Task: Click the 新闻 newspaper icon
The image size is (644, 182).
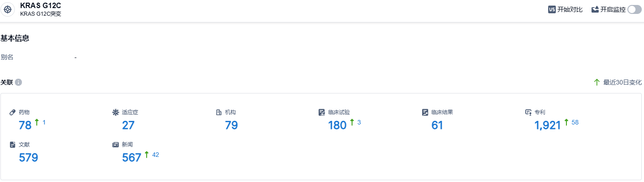Action: point(116,145)
